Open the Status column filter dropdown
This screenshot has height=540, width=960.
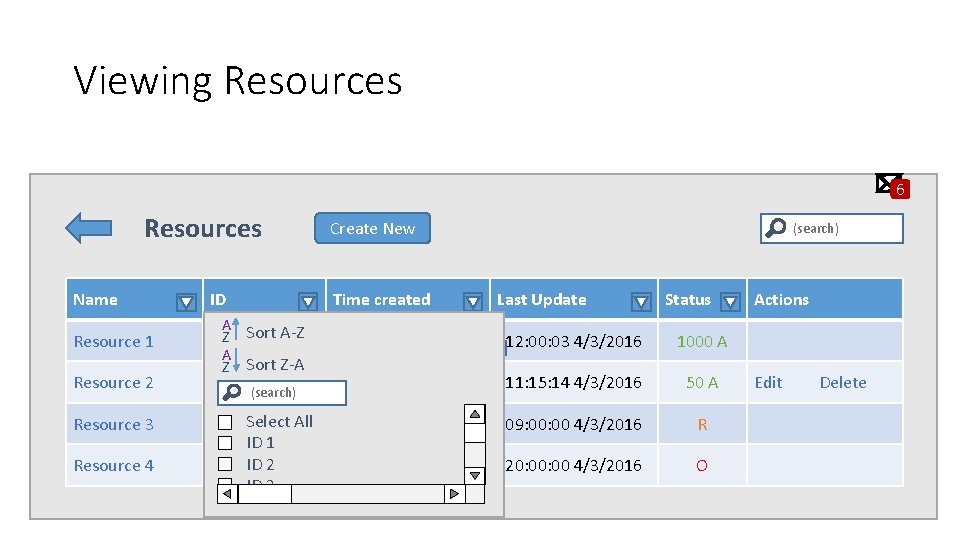point(731,301)
